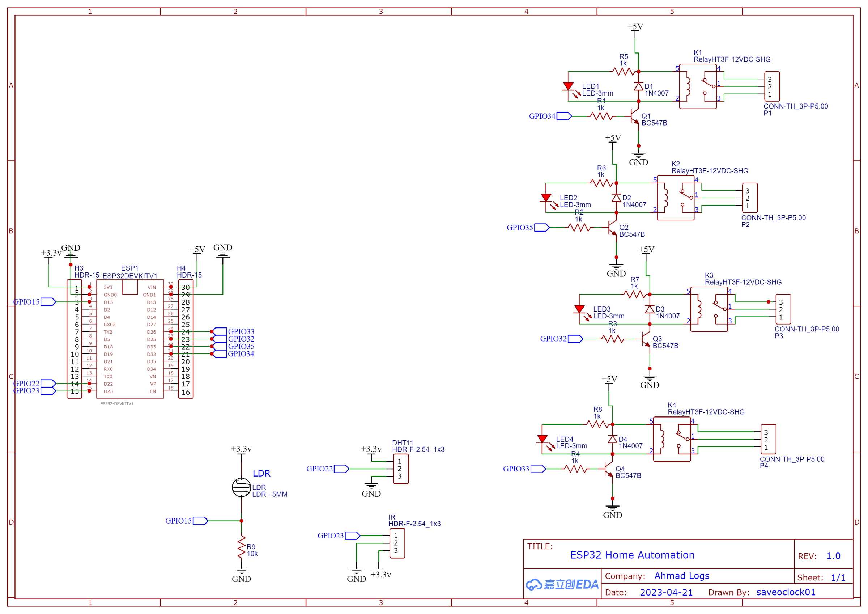Select diode D1 1N4007 symbol
This screenshot has height=614, width=868.
click(x=639, y=87)
